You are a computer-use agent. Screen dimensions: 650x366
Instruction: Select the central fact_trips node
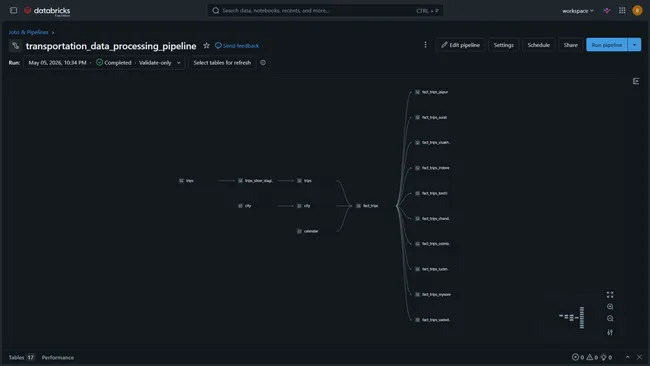pyautogui.click(x=367, y=206)
